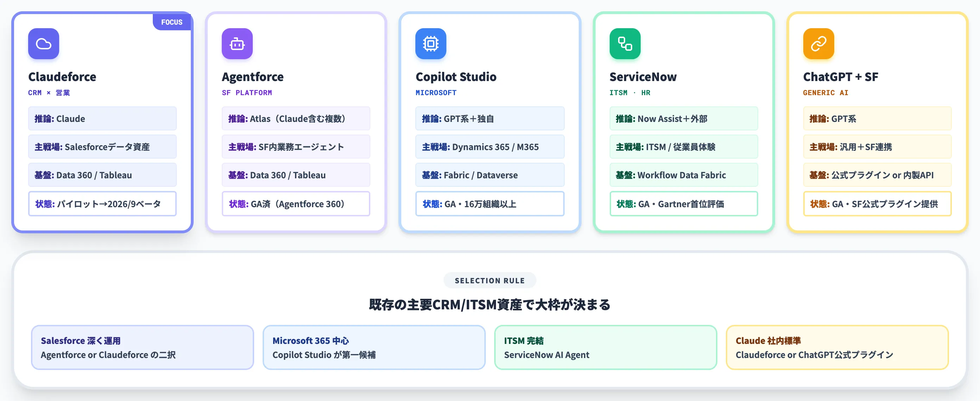This screenshot has height=401, width=980.
Task: Click 'Agentforce or Claudeforce の二択' text
Action: (x=108, y=354)
